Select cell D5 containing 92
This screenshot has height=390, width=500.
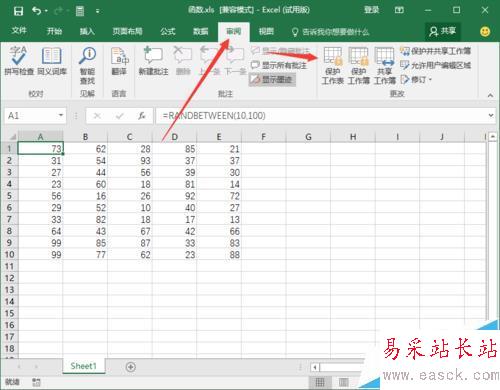click(x=175, y=196)
